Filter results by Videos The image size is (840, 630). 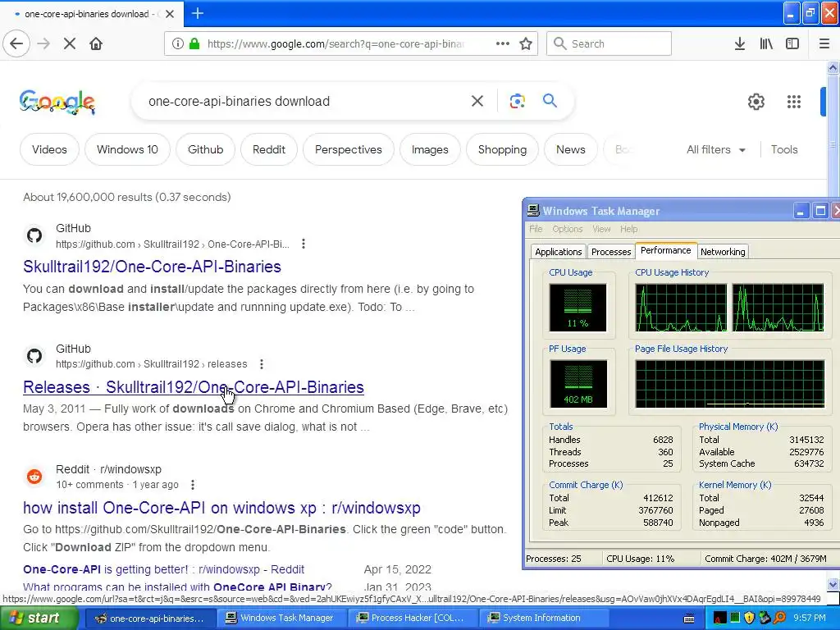click(49, 149)
